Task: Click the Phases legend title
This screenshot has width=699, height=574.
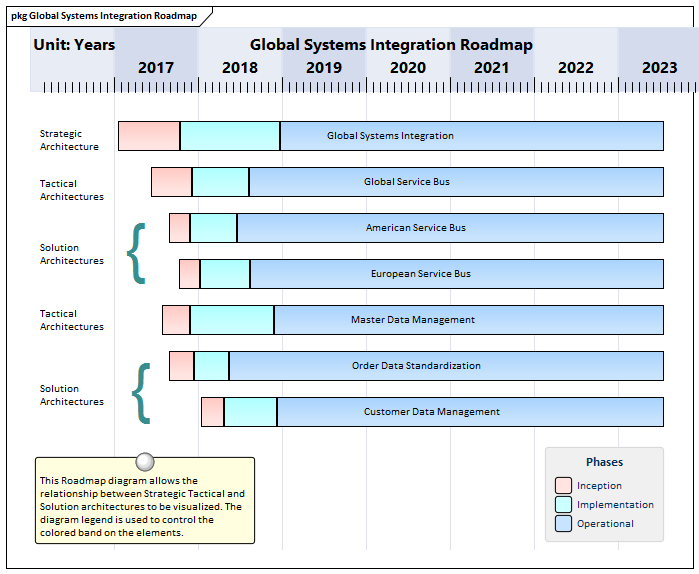Action: click(x=604, y=462)
